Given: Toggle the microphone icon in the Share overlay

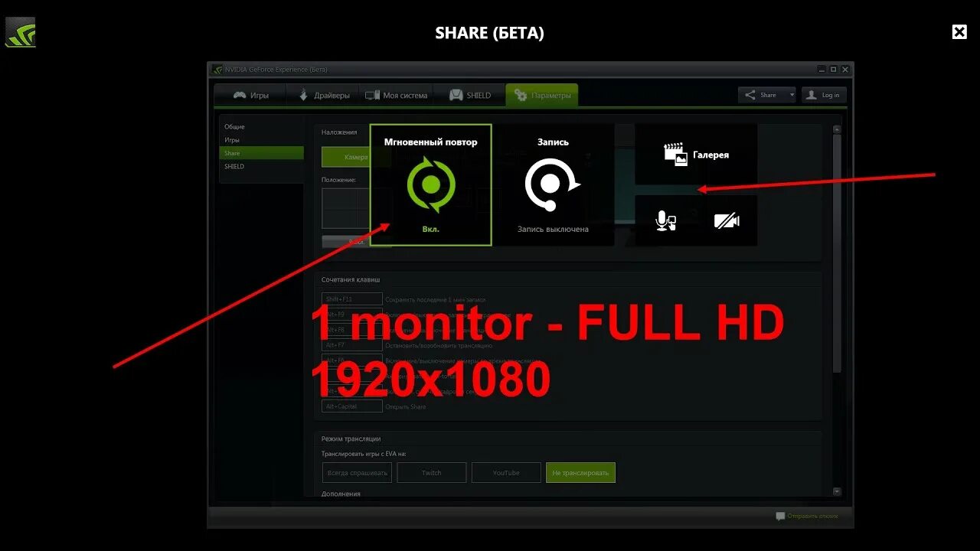Looking at the screenshot, I should [666, 221].
